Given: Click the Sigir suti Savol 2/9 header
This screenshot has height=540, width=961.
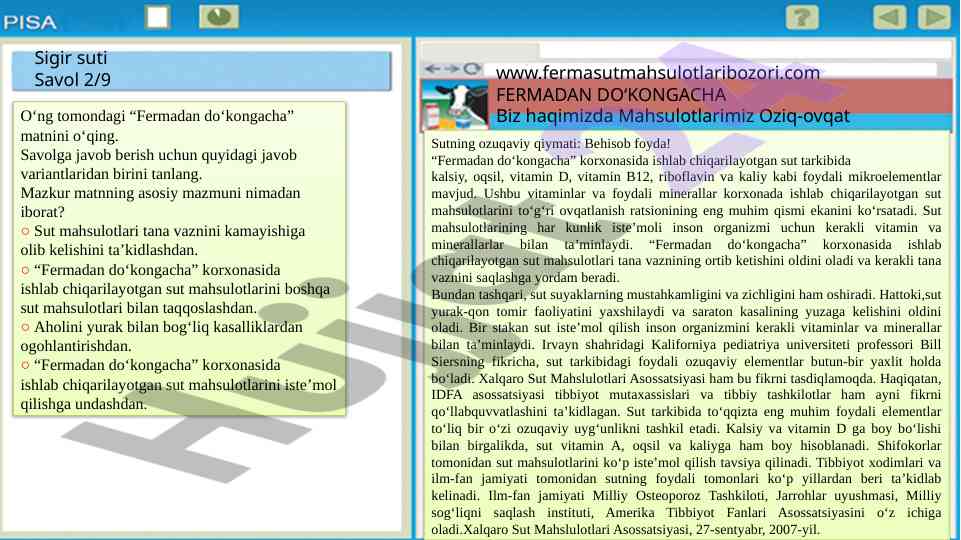Looking at the screenshot, I should 202,69.
